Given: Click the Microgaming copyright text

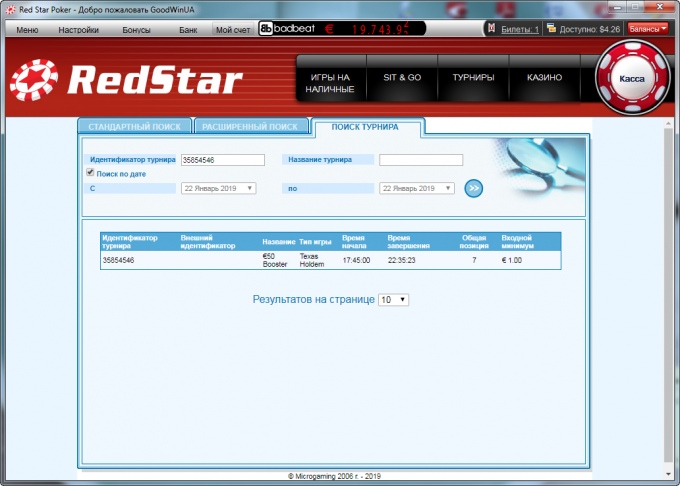Looking at the screenshot, I should [334, 476].
